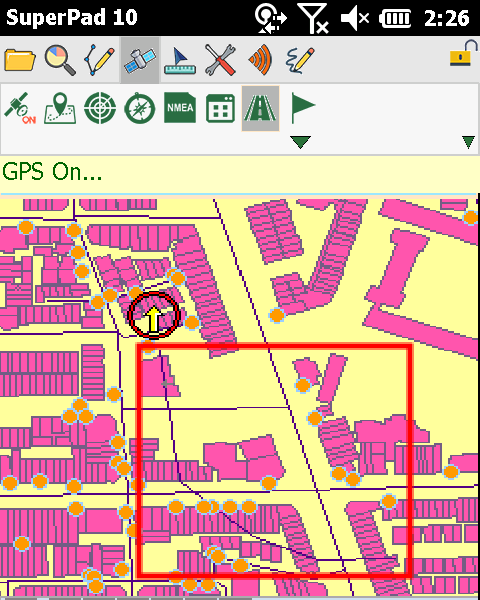Open the GPS target crosshair view
480x600 pixels.
coord(100,108)
